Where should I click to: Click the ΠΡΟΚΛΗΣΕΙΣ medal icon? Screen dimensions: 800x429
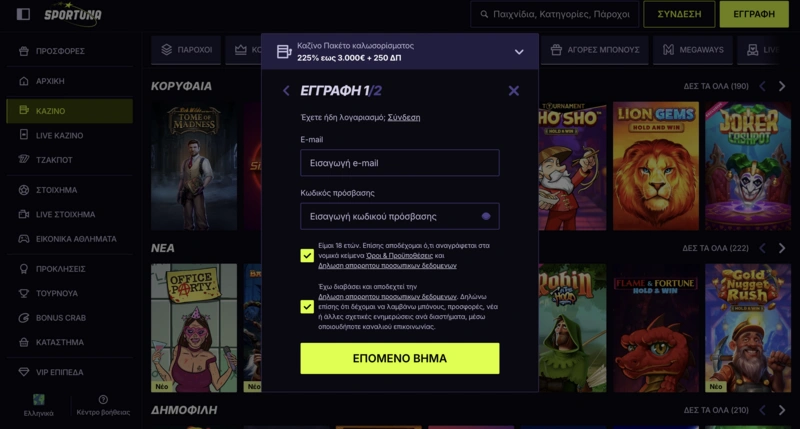[23, 269]
